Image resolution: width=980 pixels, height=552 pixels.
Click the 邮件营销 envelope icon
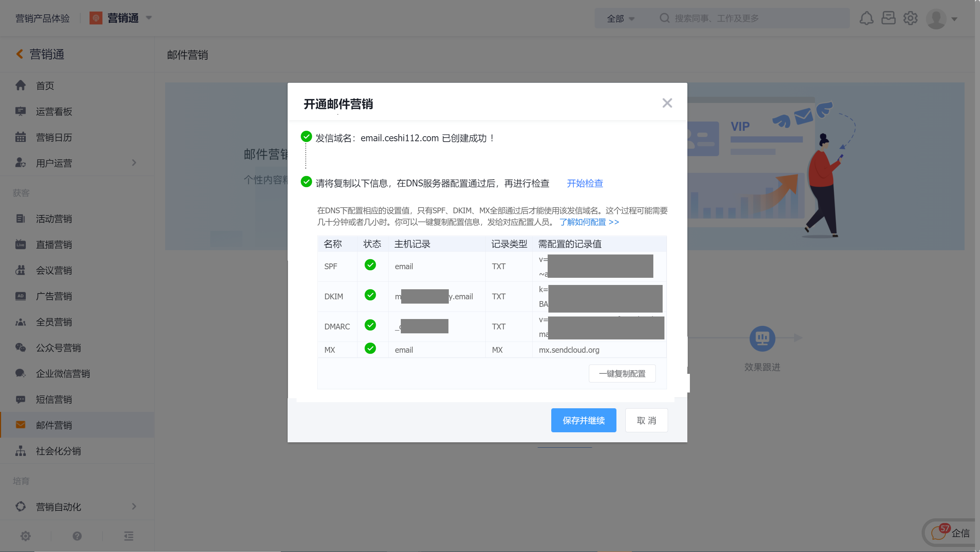point(20,425)
